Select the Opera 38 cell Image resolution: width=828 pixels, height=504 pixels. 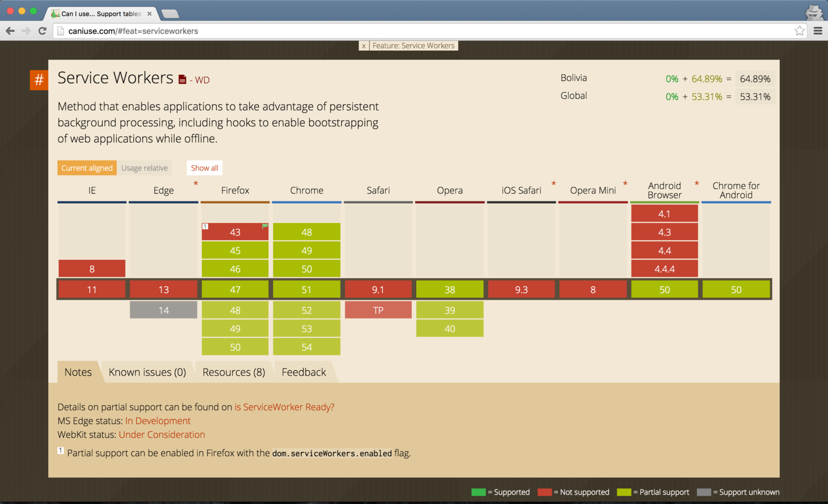coord(450,290)
